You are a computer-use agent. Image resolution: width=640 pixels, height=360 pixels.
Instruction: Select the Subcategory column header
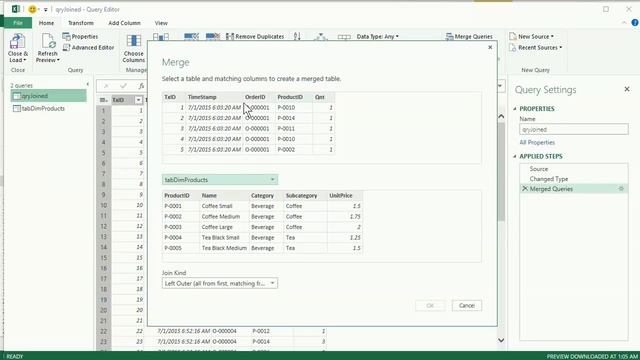(305, 196)
